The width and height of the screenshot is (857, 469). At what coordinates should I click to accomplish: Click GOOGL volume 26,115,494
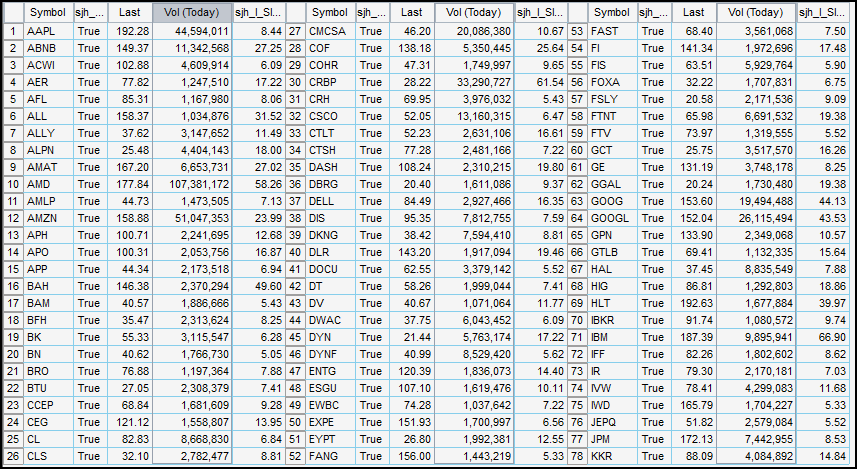pyautogui.click(x=756, y=218)
